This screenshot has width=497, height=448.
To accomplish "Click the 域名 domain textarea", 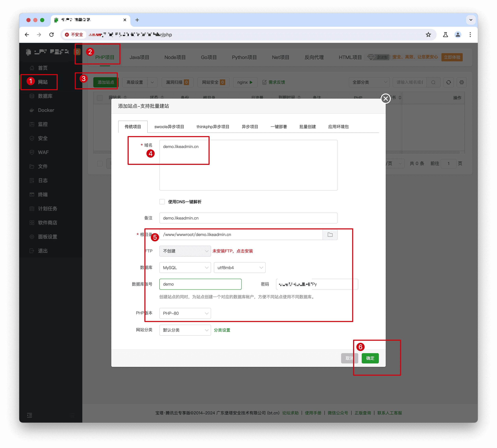I will 248,165.
